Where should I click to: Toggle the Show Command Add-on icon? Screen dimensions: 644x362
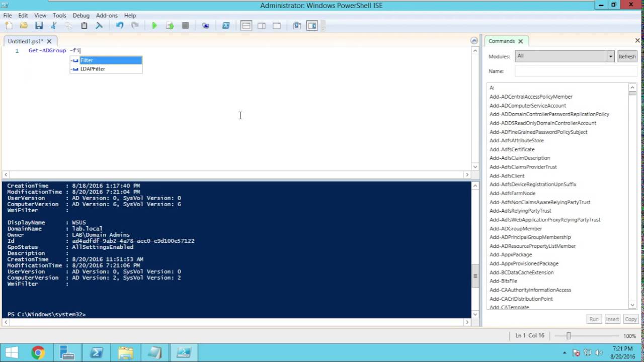tap(312, 26)
